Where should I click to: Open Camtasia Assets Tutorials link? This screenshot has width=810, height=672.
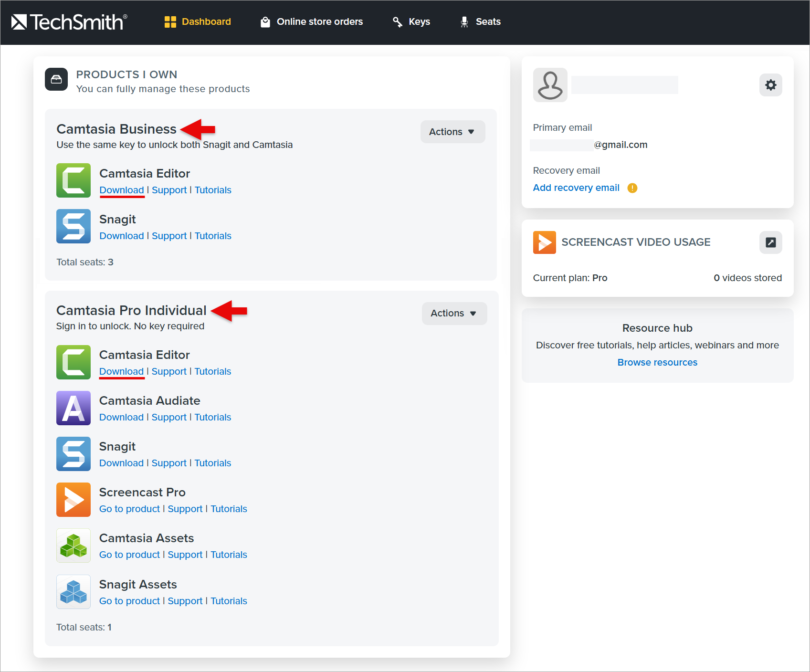tap(229, 555)
